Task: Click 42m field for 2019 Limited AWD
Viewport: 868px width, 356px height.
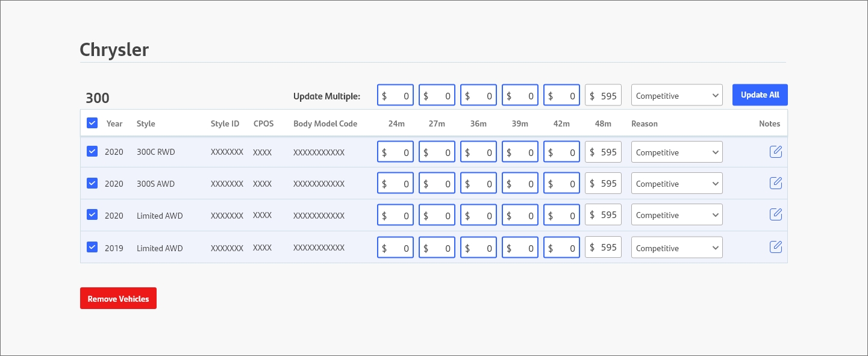Action: tap(562, 248)
